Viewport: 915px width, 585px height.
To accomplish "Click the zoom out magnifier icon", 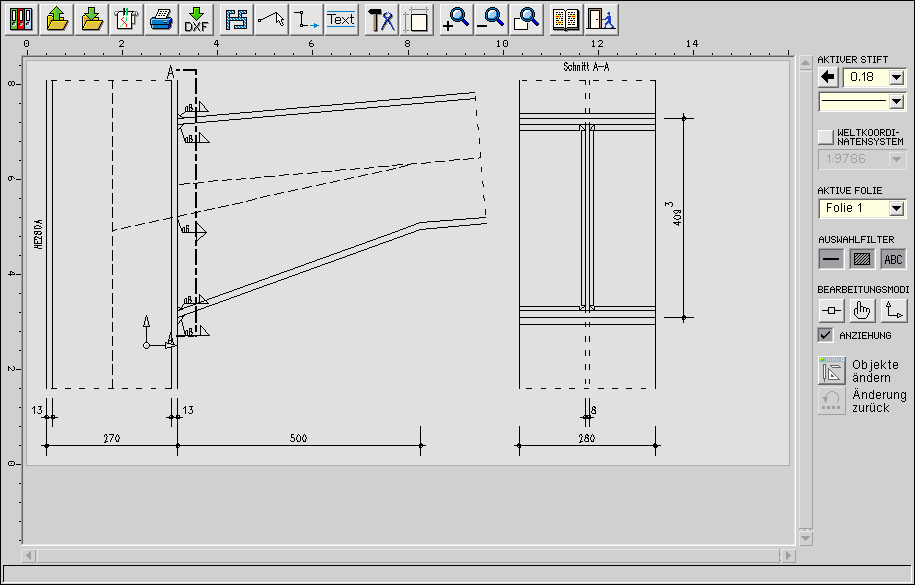I will pyautogui.click(x=491, y=18).
